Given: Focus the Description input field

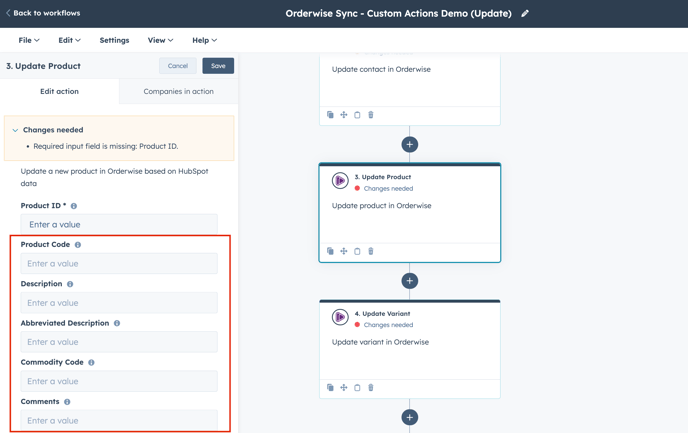Looking at the screenshot, I should point(119,303).
